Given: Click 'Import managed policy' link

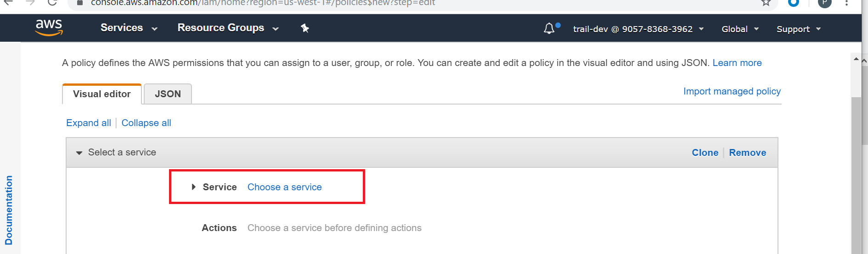Looking at the screenshot, I should (732, 91).
